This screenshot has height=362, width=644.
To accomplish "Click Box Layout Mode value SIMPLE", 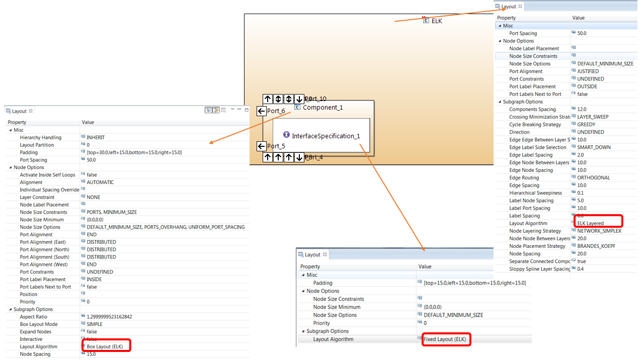I will click(x=95, y=324).
